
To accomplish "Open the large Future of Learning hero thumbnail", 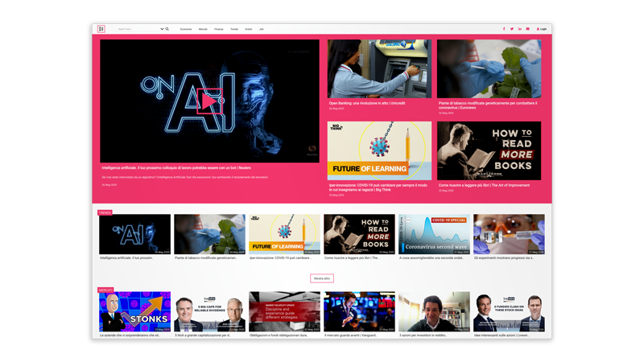I will 379,150.
